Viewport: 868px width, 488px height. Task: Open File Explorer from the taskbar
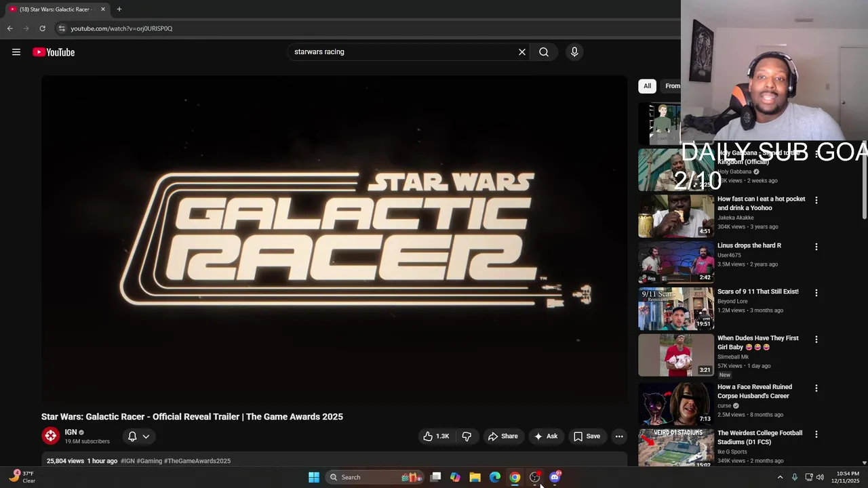tap(475, 477)
